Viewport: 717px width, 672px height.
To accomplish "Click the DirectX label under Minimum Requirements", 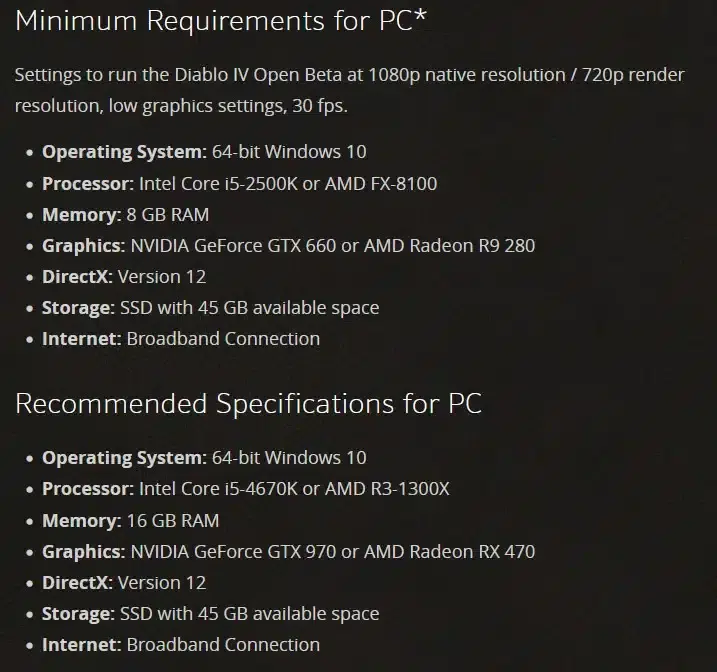I will (x=78, y=276).
